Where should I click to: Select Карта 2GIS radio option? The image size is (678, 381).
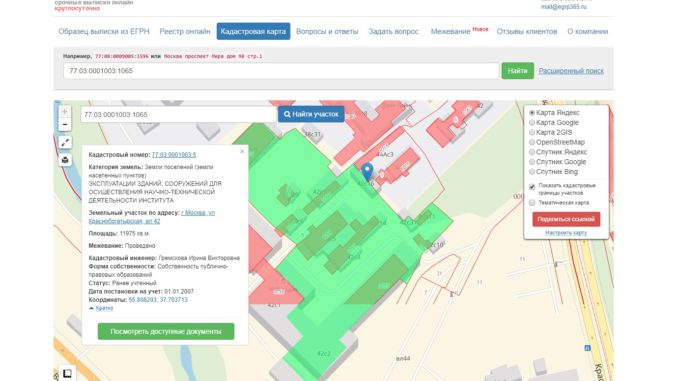532,132
